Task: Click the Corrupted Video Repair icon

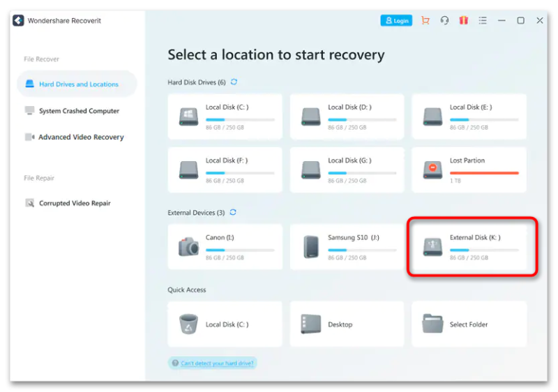Action: pos(29,203)
